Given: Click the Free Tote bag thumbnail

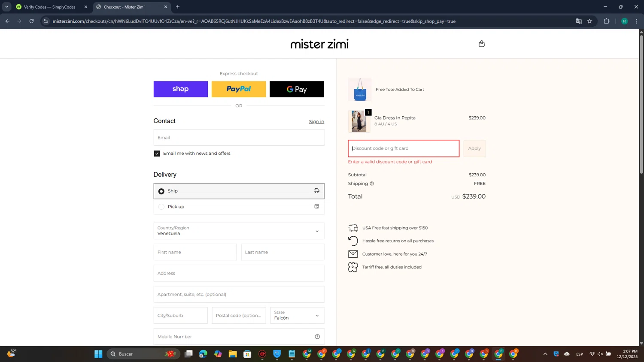Looking at the screenshot, I should click(360, 90).
